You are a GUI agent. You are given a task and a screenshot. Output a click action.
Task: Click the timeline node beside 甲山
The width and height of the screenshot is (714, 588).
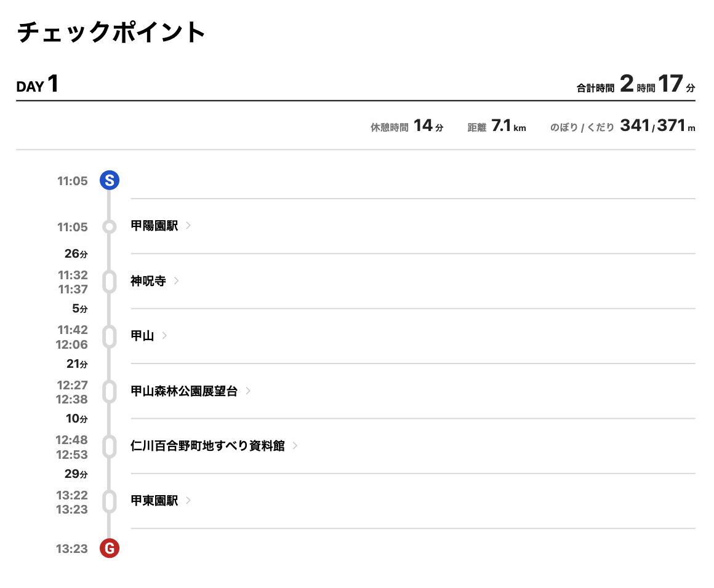tap(110, 336)
